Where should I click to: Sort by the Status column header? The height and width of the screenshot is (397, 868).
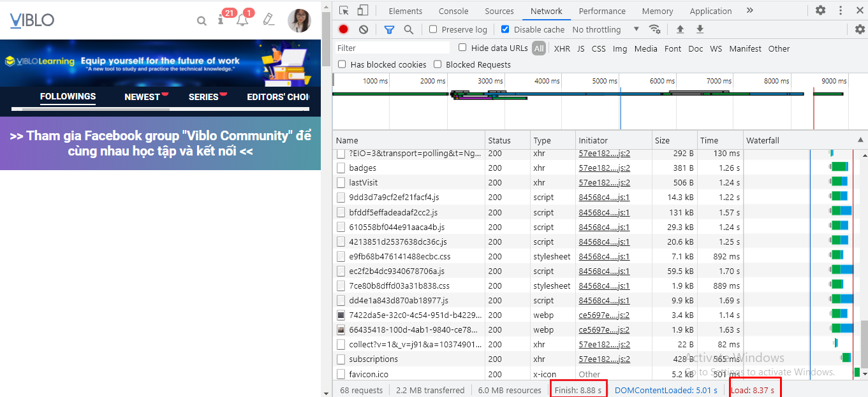(x=508, y=140)
